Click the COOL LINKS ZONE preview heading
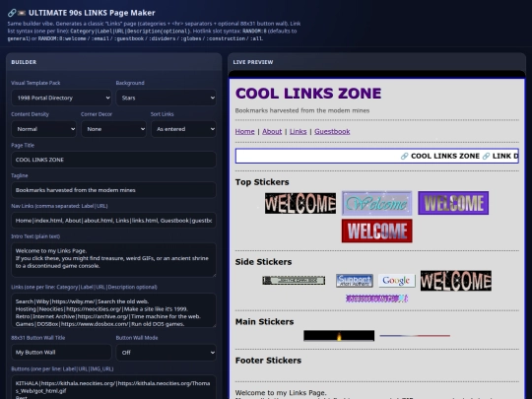Screen dimensions: 532x399 click(x=308, y=94)
